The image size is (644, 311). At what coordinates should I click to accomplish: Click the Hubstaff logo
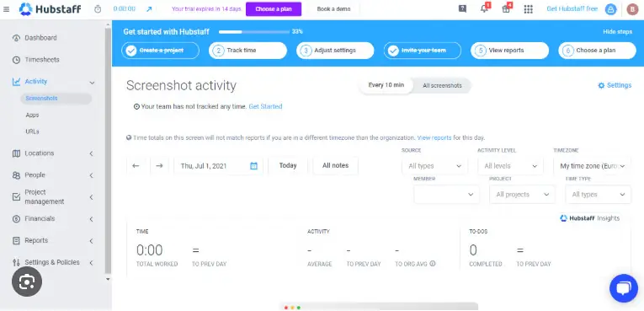tap(51, 9)
